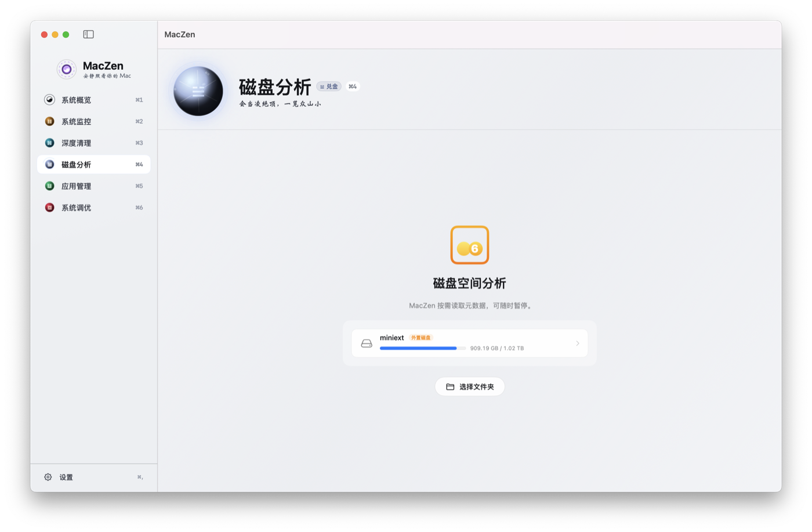The height and width of the screenshot is (532, 812).
Task: Maximize the window with green button
Action: (66, 35)
